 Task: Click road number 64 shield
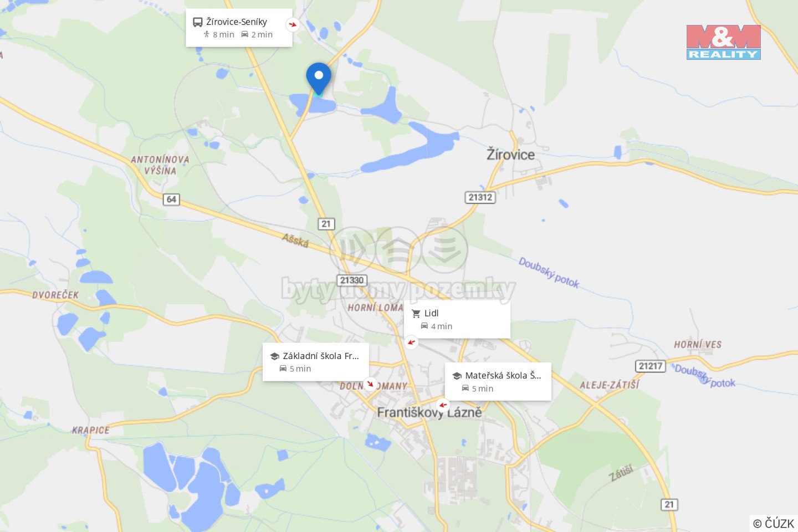pos(171,199)
